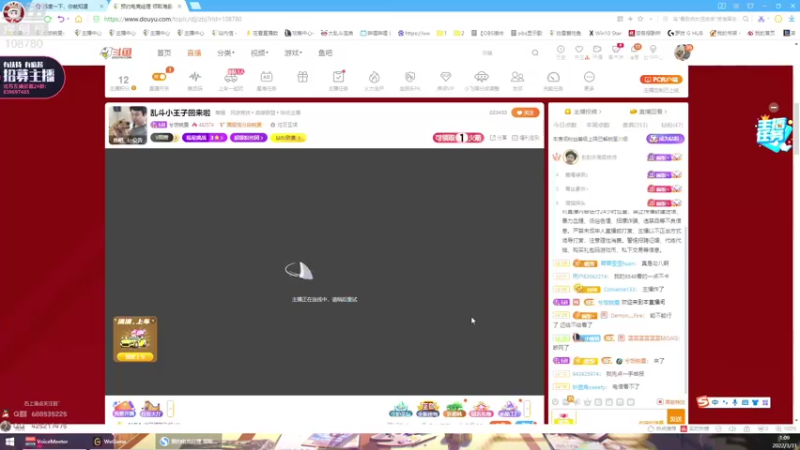Open the Windows Start button

[10, 442]
